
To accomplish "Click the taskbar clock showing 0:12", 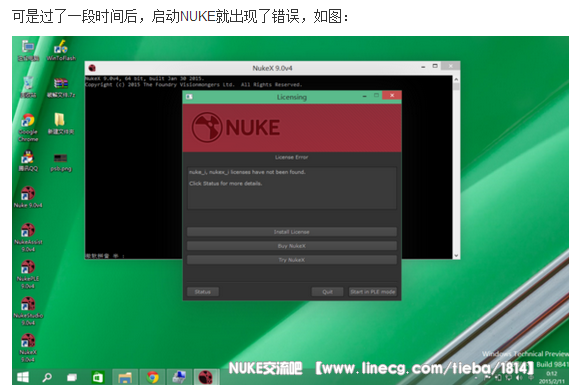I will (x=551, y=373).
